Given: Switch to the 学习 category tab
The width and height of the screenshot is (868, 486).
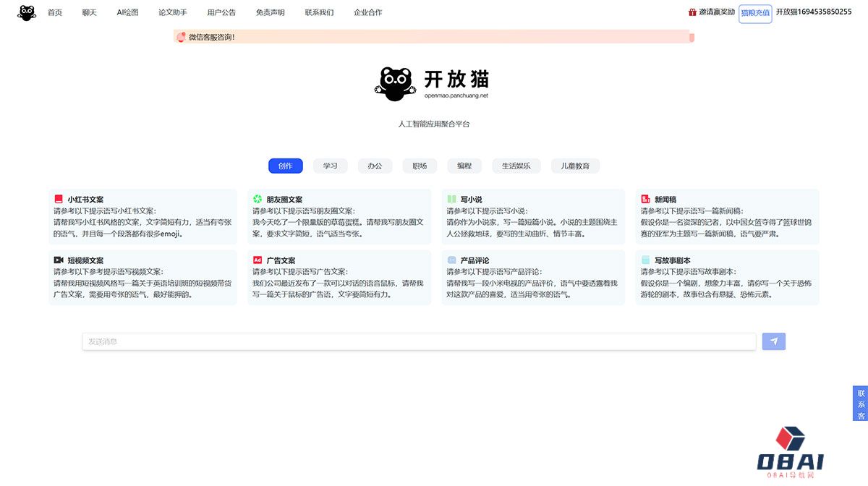Looking at the screenshot, I should [x=331, y=166].
